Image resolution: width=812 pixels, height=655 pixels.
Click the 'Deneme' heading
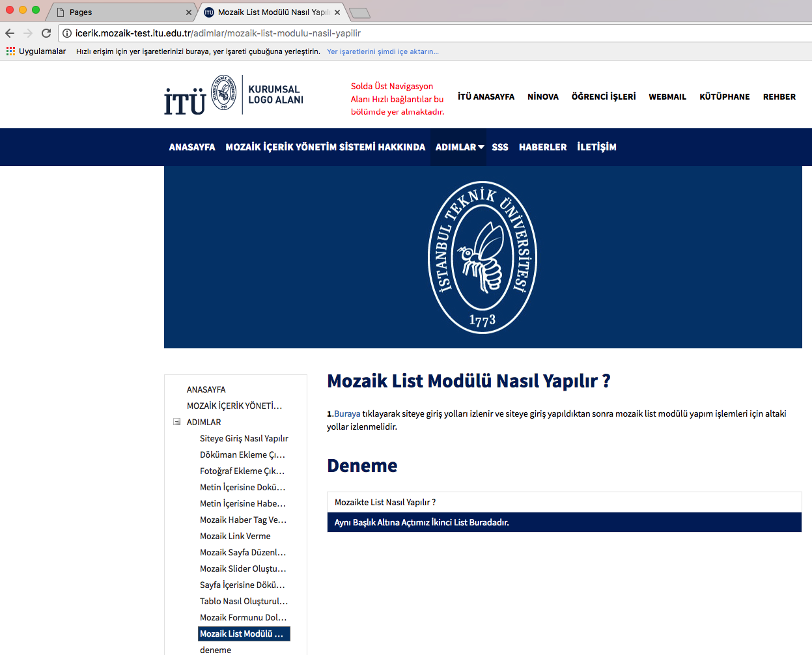tap(362, 466)
